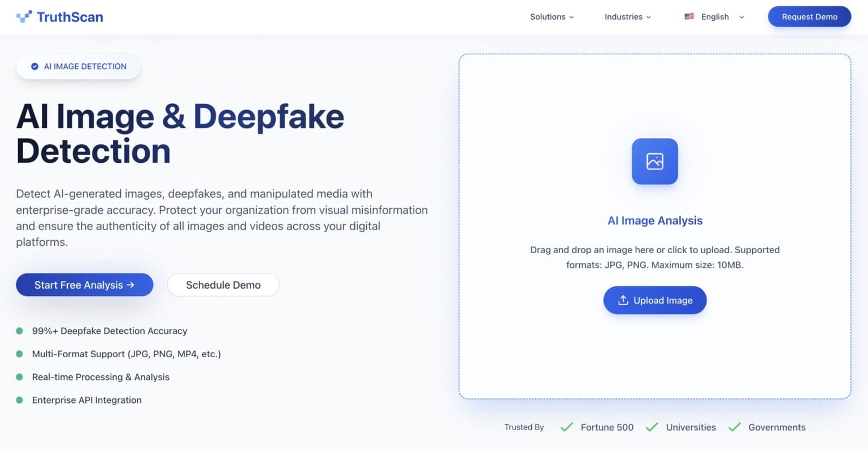
Task: Click the green checkmark beside Governments
Action: tap(735, 427)
